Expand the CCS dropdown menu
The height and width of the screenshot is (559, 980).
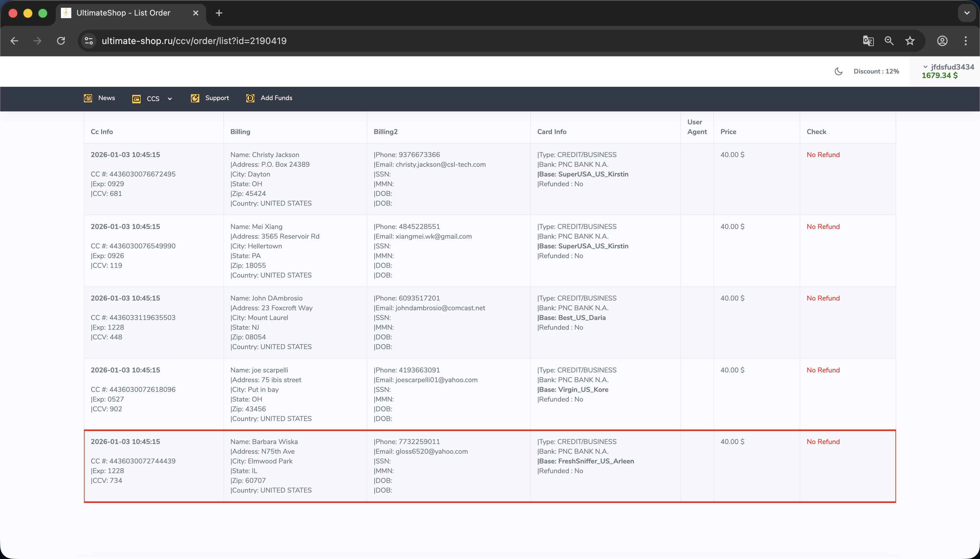tap(153, 99)
